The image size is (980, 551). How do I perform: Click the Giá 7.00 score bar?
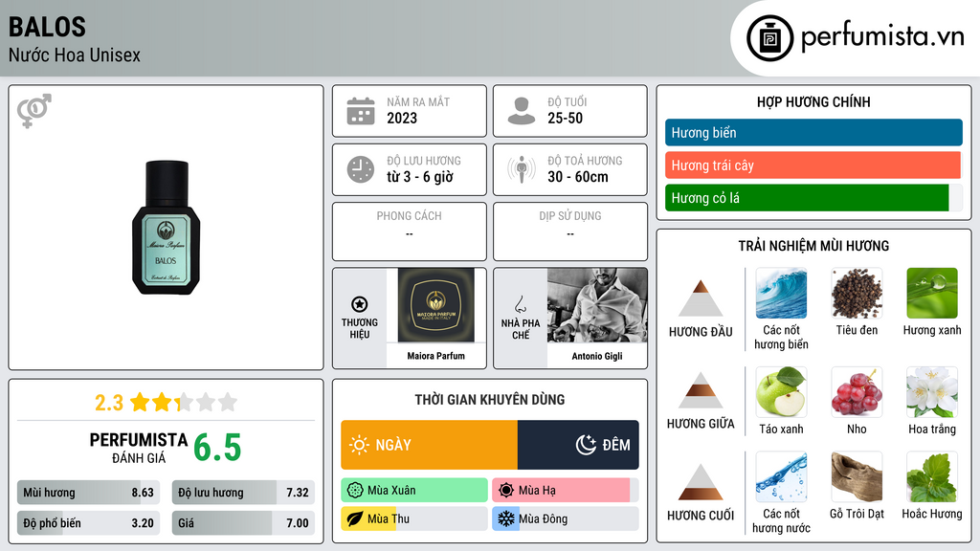(x=243, y=523)
